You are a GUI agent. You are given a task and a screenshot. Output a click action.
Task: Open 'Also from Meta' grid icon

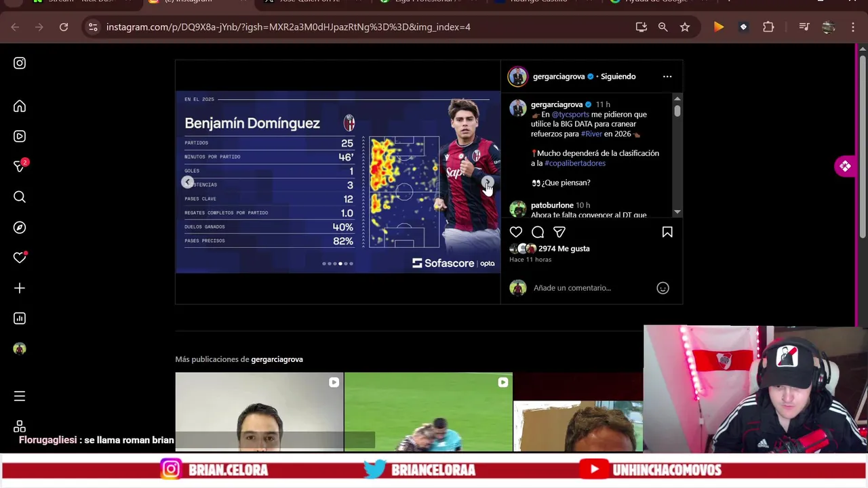[x=20, y=426]
